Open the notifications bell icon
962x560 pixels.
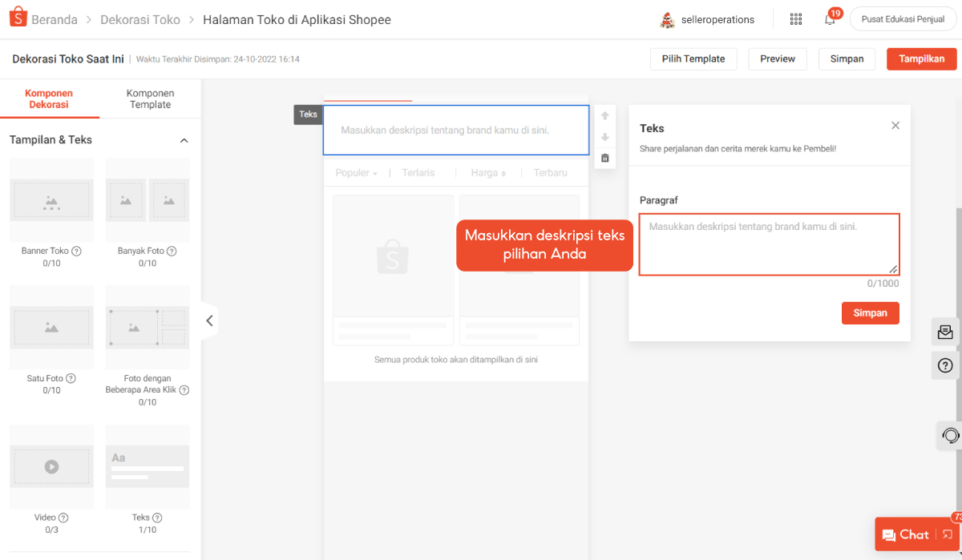(x=830, y=19)
